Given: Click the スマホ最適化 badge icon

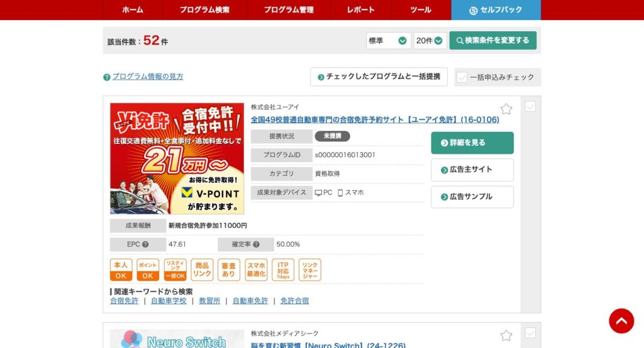Looking at the screenshot, I should [256, 269].
